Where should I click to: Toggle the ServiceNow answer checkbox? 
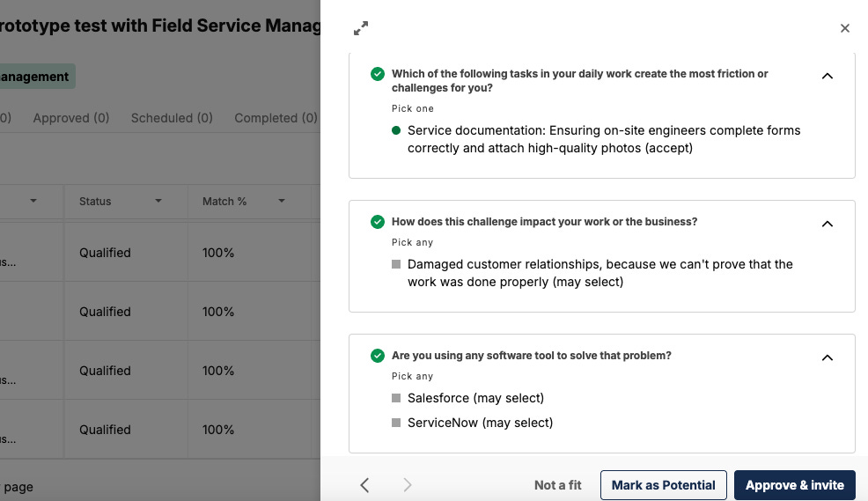point(396,424)
